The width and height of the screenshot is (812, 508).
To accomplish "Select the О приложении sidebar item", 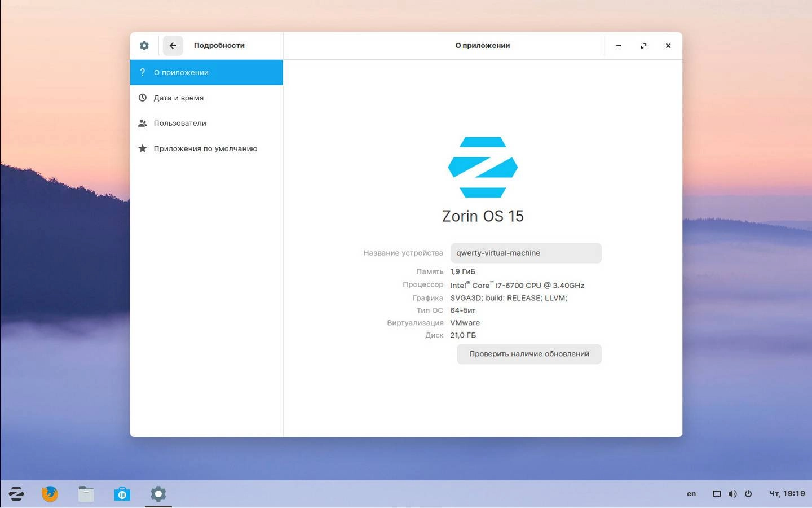I will tap(206, 72).
